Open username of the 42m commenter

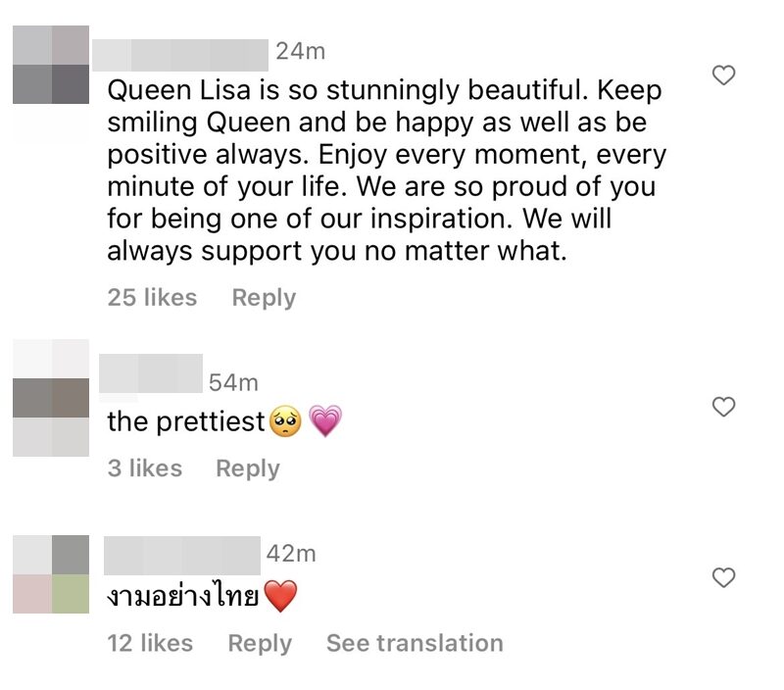182,554
